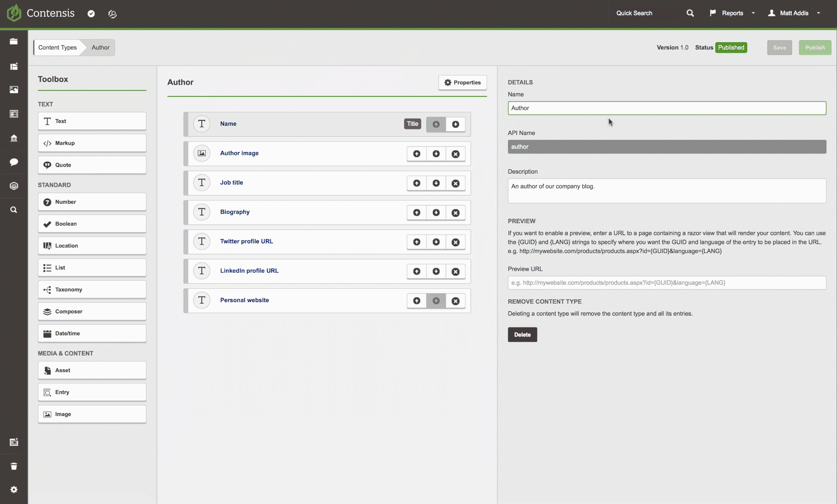Open the speech bubble comments sidebar icon

pos(14,162)
